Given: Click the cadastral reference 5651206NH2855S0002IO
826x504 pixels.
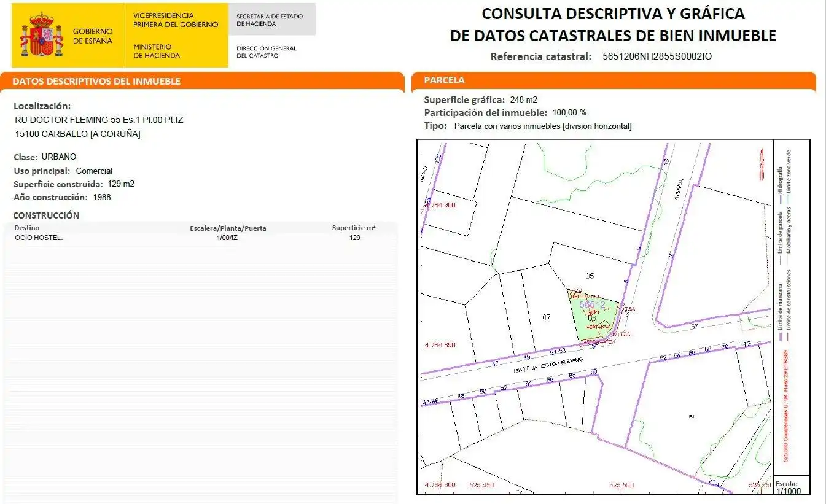Looking at the screenshot, I should (657, 56).
